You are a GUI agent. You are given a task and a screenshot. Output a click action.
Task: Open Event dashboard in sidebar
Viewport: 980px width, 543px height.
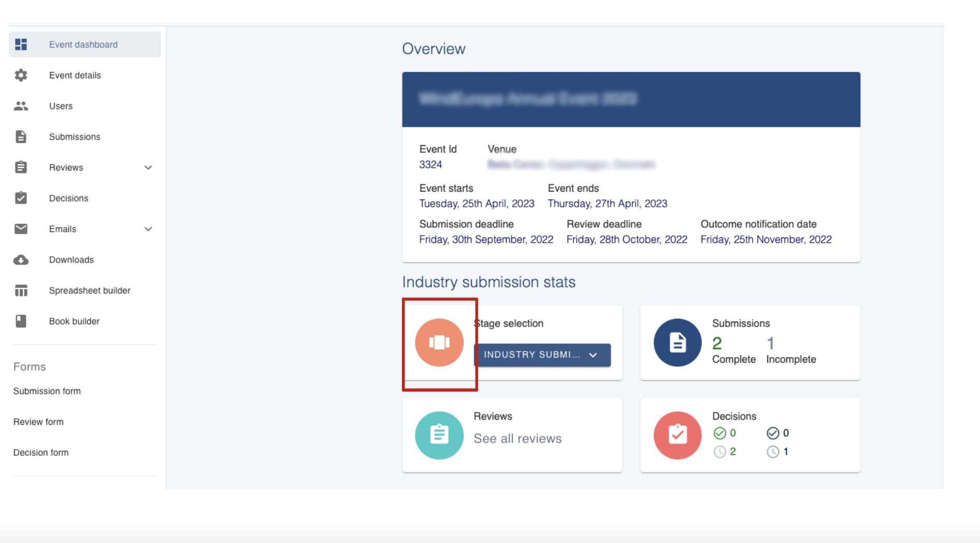coord(85,45)
